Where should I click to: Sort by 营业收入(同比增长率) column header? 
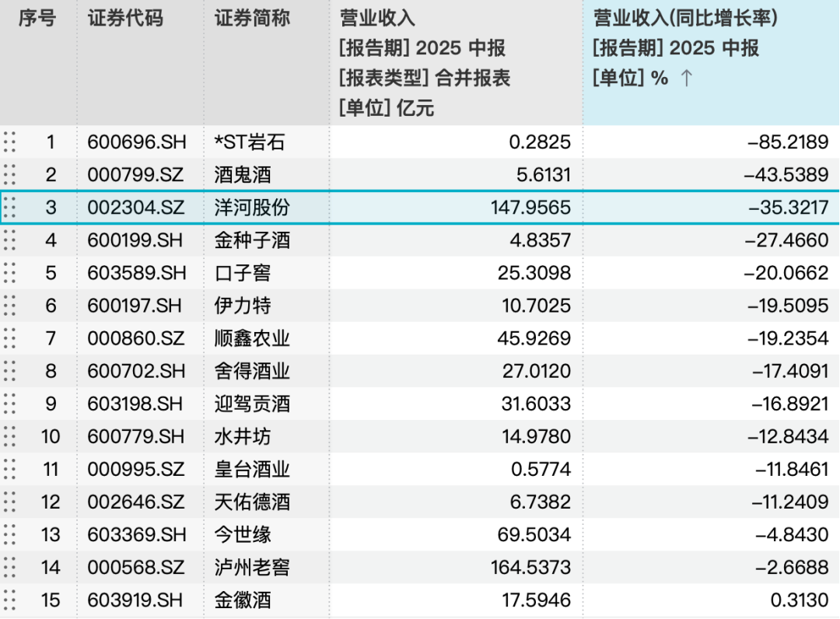(685, 19)
